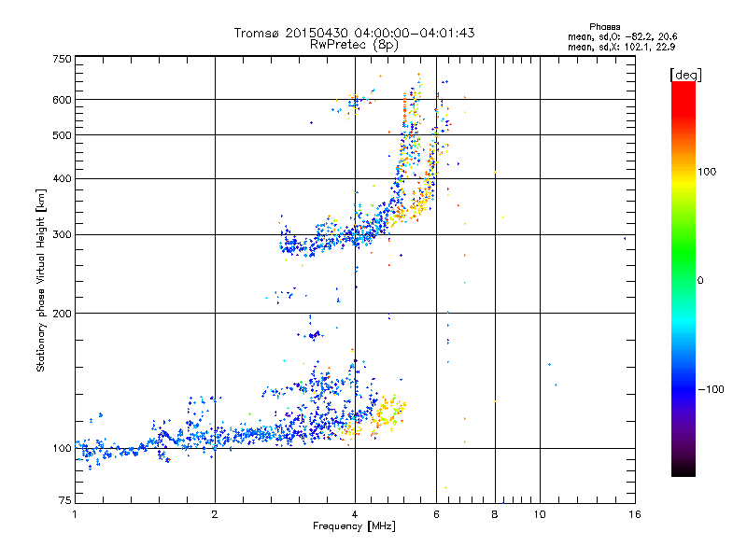Image resolution: width=747 pixels, height=560 pixels.
Task: Click the phase colorbar gradient
Action: (684, 279)
